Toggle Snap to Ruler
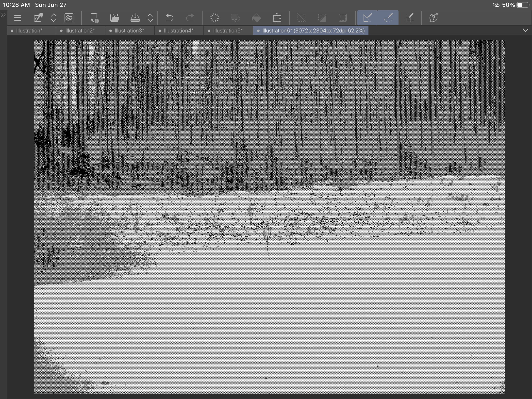 tap(367, 18)
